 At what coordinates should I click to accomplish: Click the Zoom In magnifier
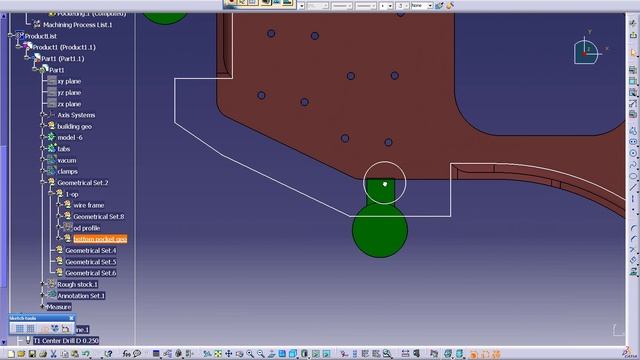[250, 354]
